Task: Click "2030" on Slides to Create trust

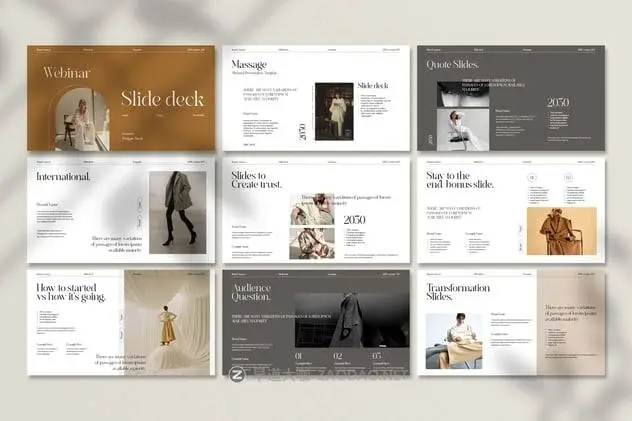Action: [x=354, y=220]
